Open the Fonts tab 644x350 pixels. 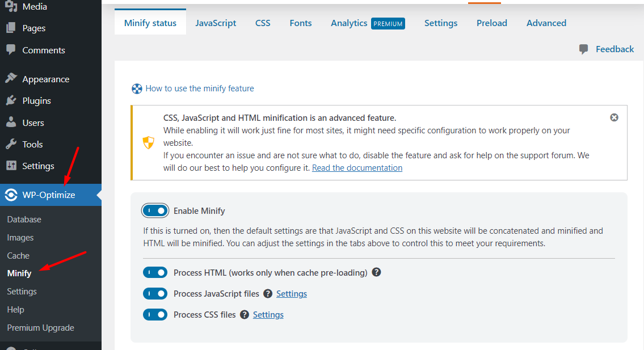tap(300, 23)
